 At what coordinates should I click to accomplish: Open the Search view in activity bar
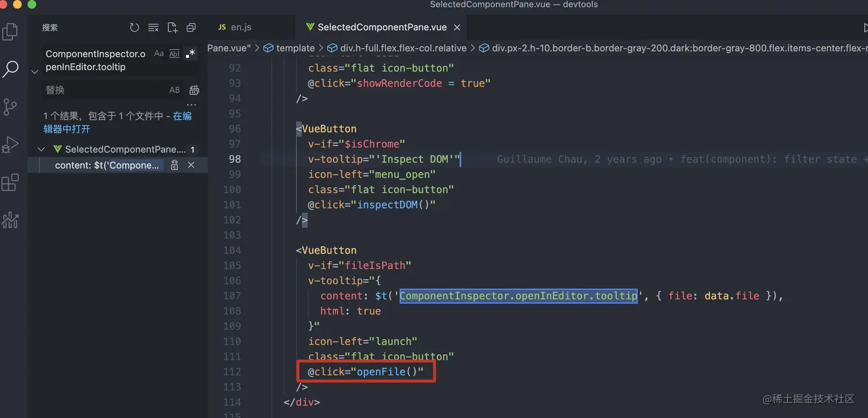coord(10,69)
